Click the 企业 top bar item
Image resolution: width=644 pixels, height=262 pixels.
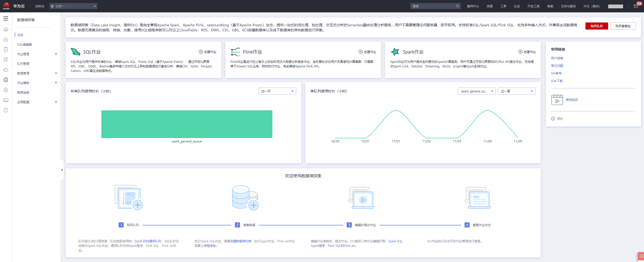[517, 6]
